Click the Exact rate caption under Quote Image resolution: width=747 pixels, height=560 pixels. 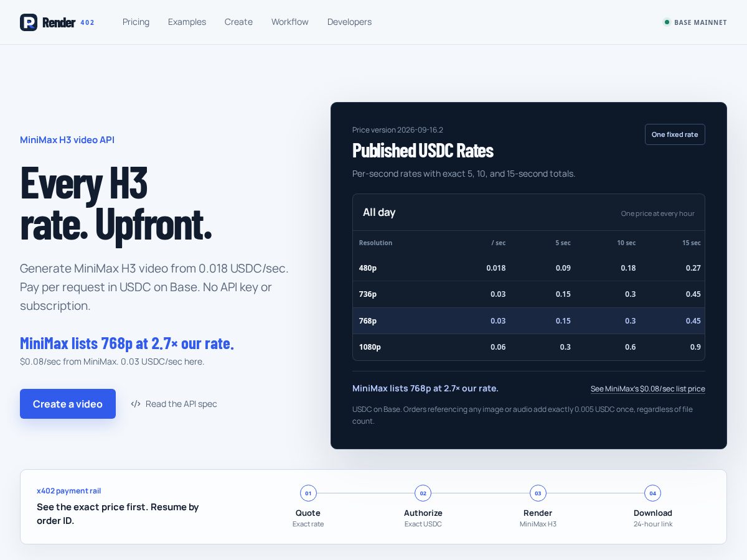(308, 524)
